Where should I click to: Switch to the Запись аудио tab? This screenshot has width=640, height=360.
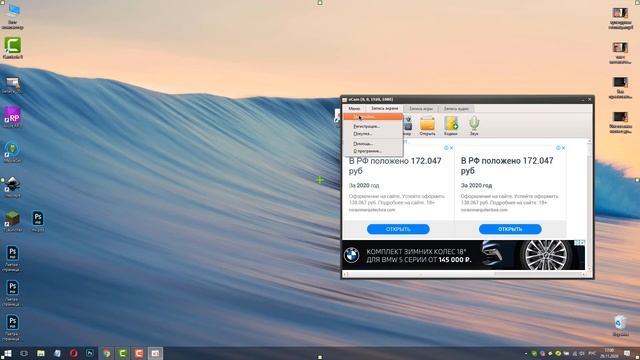[456, 109]
